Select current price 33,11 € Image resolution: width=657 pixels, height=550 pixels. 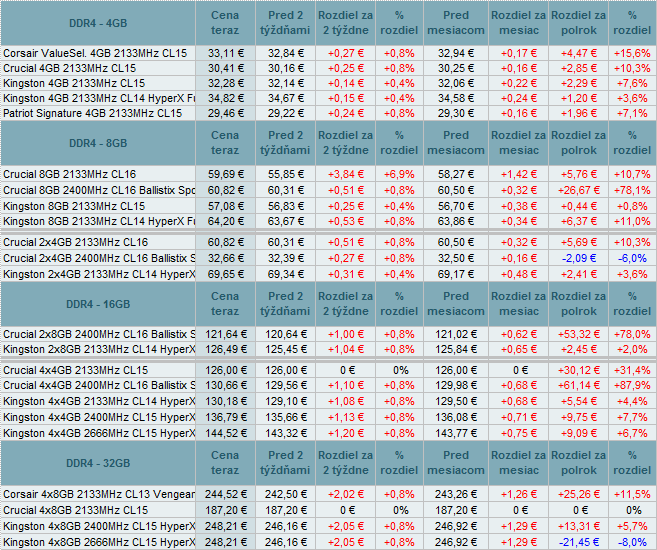[226, 53]
